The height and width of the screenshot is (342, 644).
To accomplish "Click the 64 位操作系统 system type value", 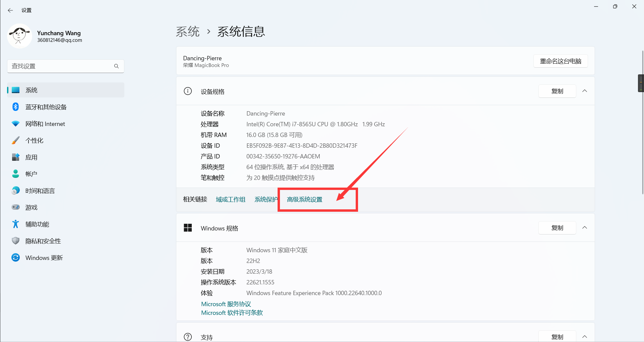I will tap(290, 167).
